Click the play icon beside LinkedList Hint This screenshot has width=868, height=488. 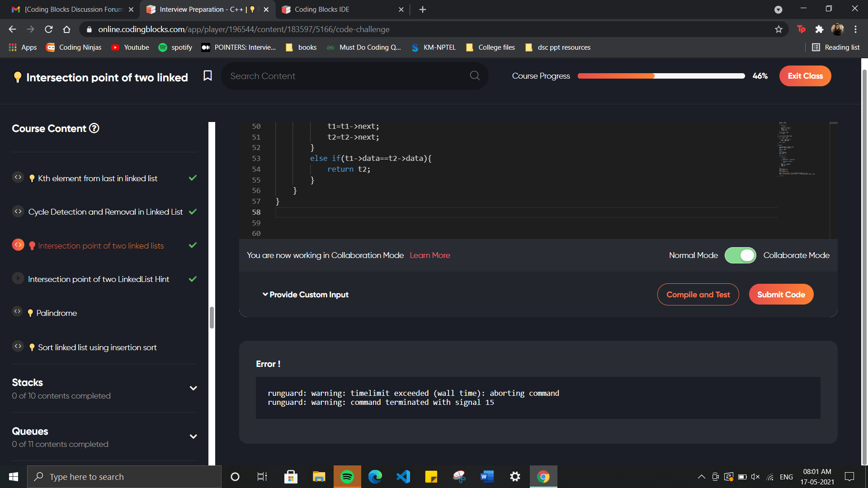[x=18, y=278]
